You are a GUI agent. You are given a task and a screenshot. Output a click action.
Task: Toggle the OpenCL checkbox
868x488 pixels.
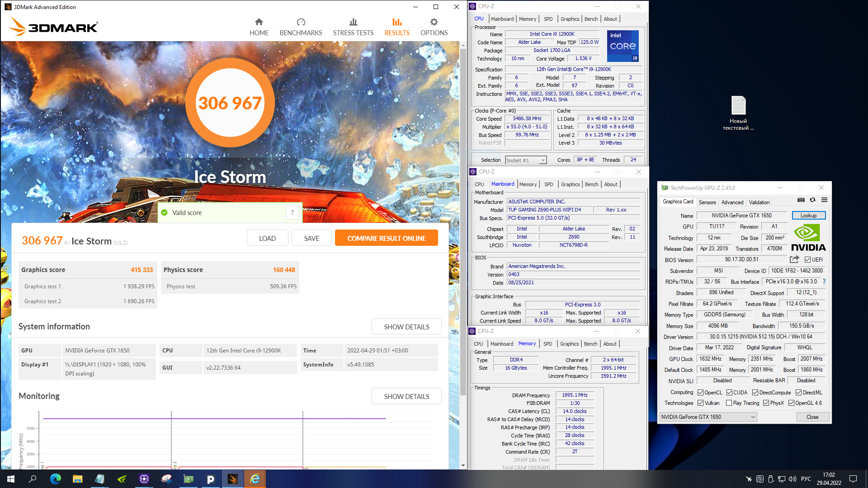tap(701, 393)
